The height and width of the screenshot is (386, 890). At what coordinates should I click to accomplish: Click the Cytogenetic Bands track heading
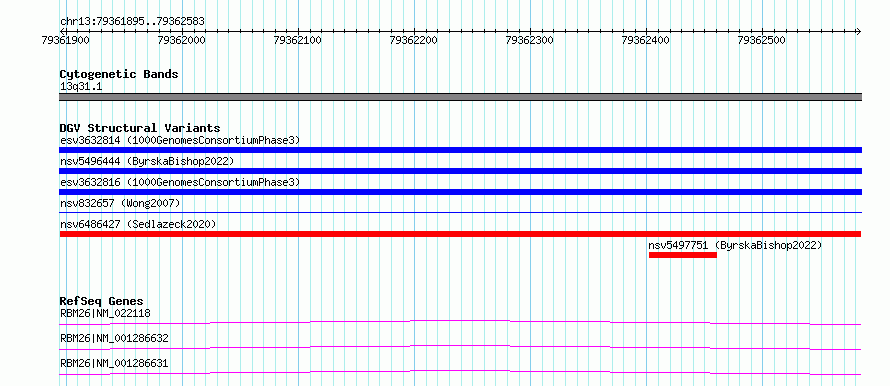click(119, 74)
